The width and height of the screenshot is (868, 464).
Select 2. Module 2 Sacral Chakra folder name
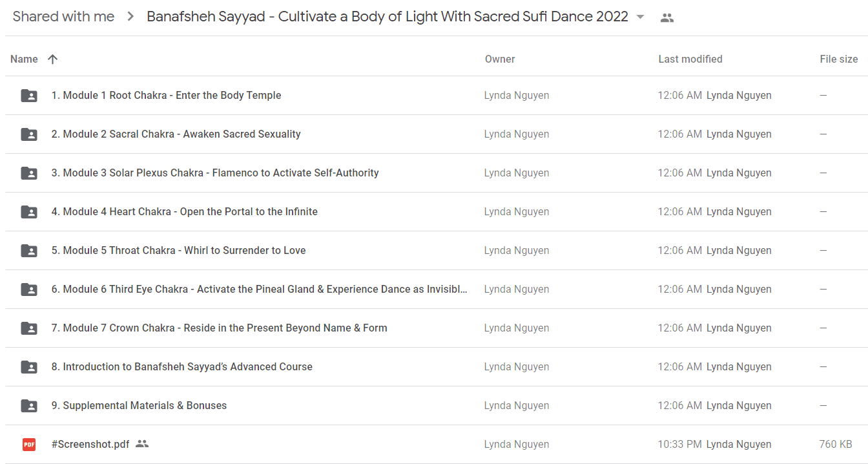[x=176, y=134]
